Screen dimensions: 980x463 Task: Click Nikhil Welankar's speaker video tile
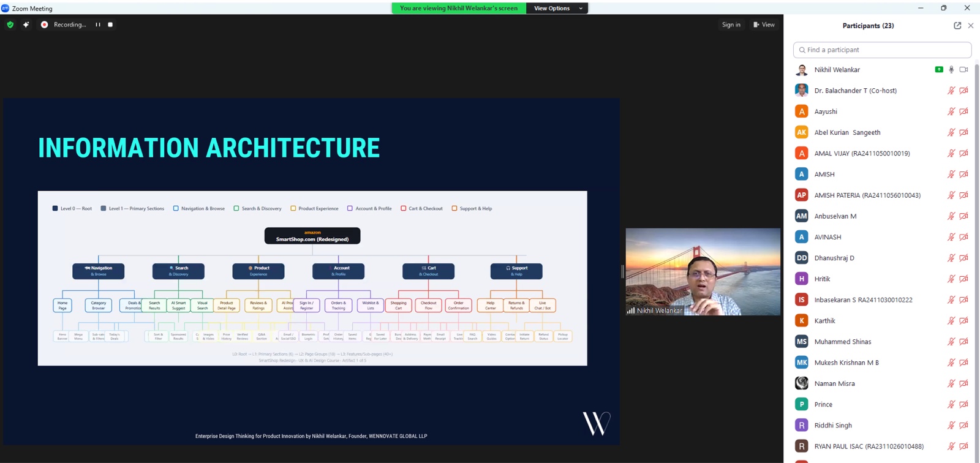703,272
